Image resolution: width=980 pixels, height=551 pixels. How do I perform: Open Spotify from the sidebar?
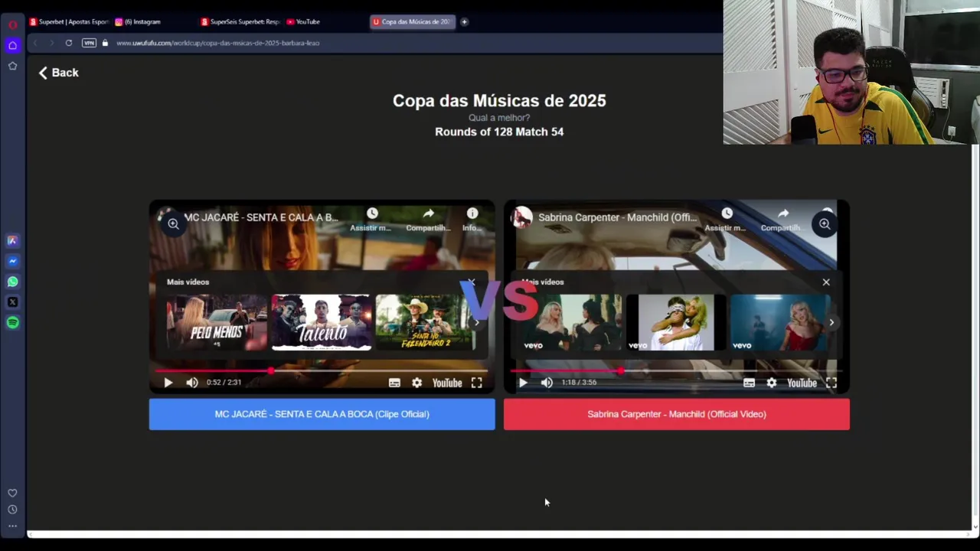click(x=12, y=323)
